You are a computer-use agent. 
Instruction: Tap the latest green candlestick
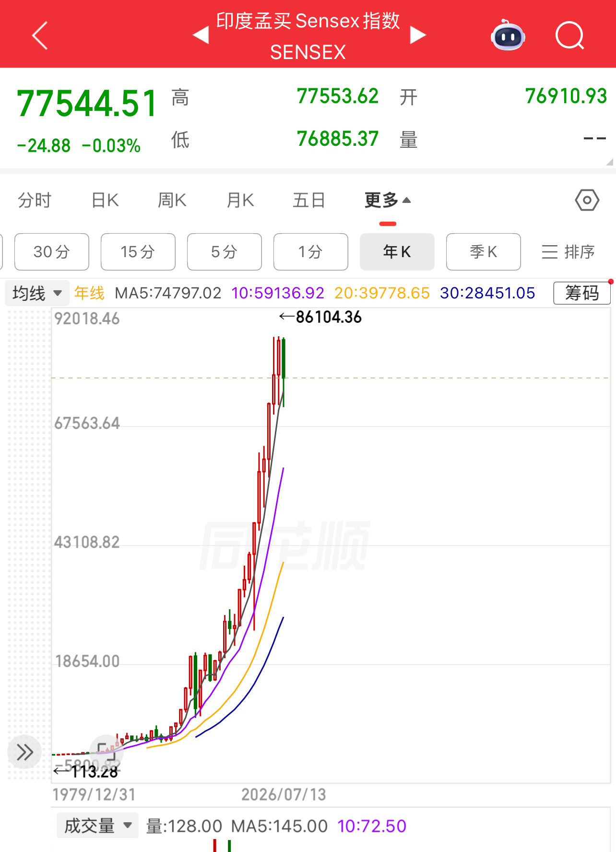point(284,372)
